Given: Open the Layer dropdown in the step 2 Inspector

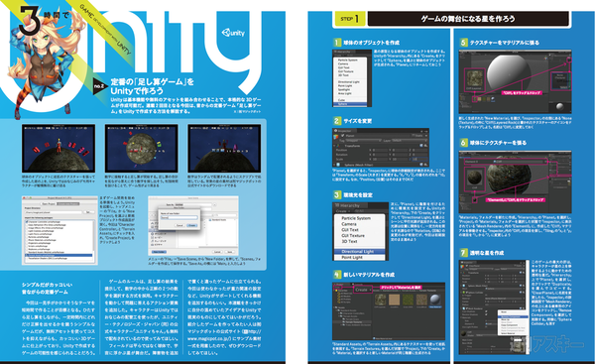Looking at the screenshot, I should [x=410, y=141].
